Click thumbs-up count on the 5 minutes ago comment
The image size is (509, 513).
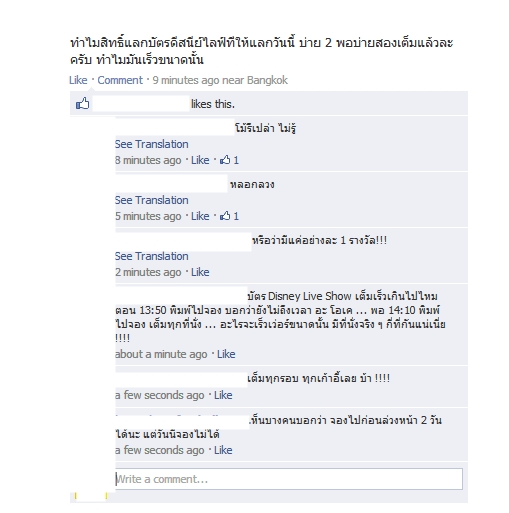[229, 216]
